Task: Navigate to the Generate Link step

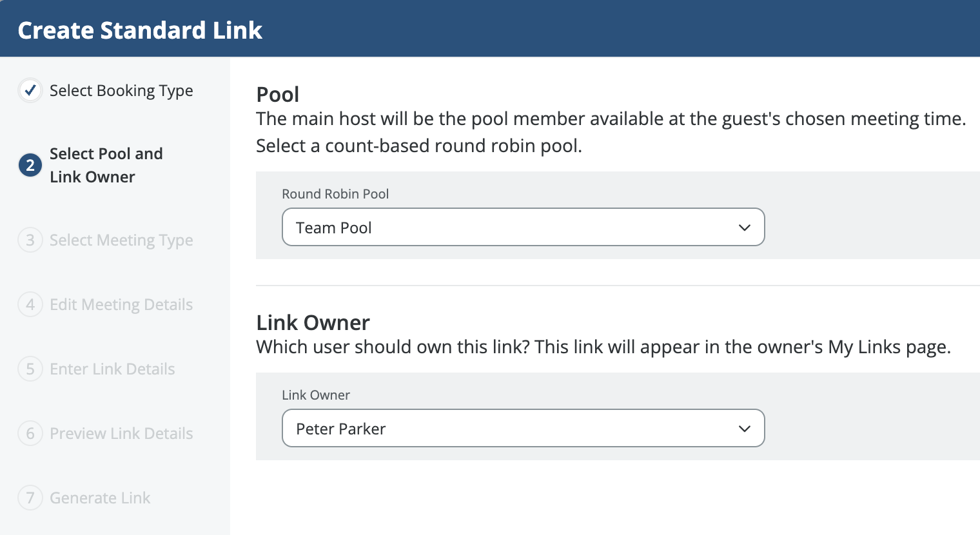Action: pos(100,498)
